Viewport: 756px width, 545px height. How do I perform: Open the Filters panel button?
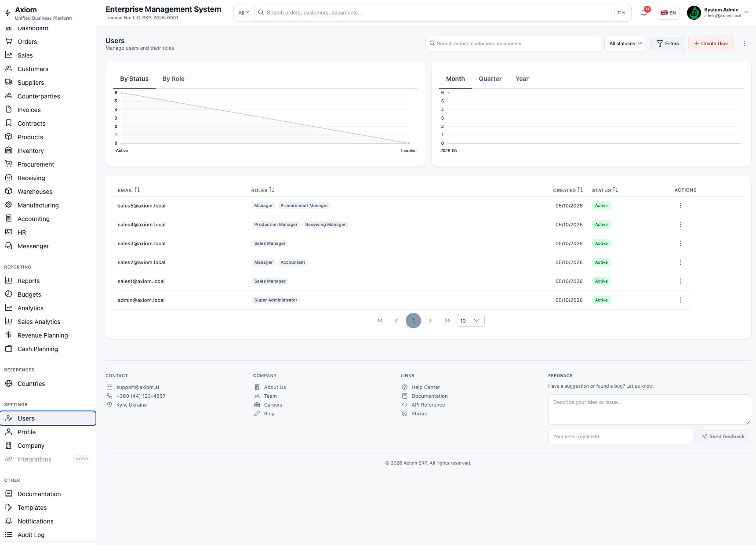point(668,44)
